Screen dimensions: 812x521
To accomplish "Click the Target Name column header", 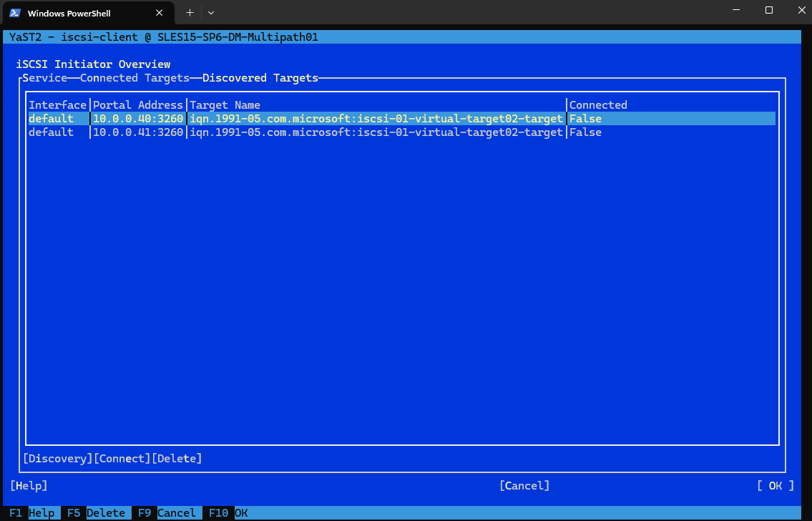I will [x=225, y=104].
